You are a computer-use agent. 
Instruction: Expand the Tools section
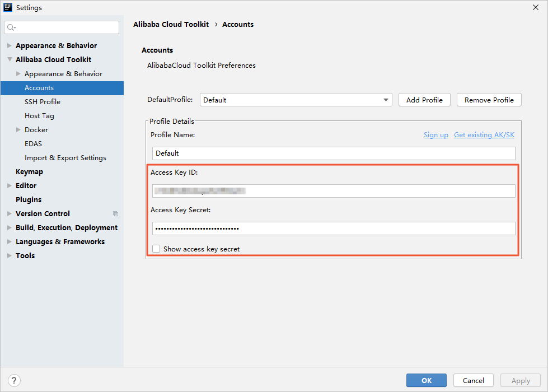10,255
